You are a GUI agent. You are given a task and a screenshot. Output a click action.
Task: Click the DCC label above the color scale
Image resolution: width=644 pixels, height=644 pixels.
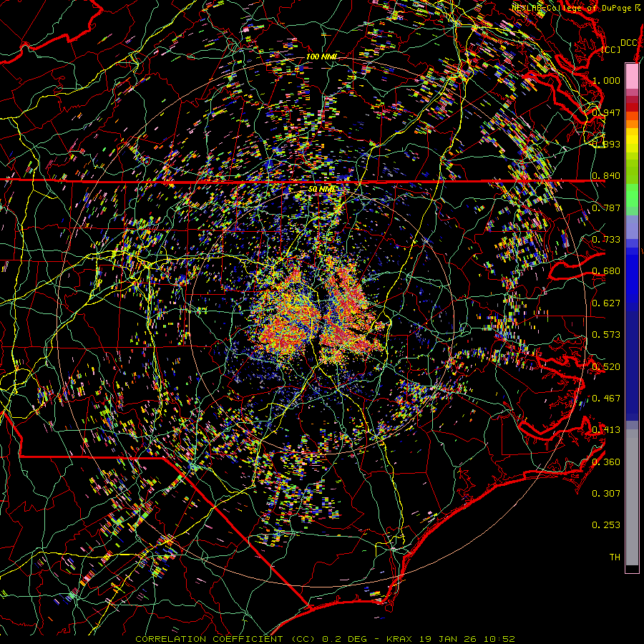click(x=628, y=43)
